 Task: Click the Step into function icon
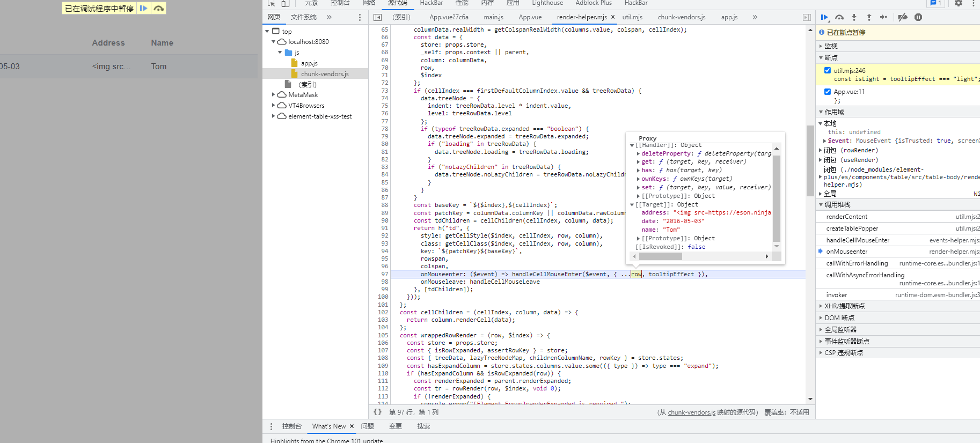click(854, 17)
